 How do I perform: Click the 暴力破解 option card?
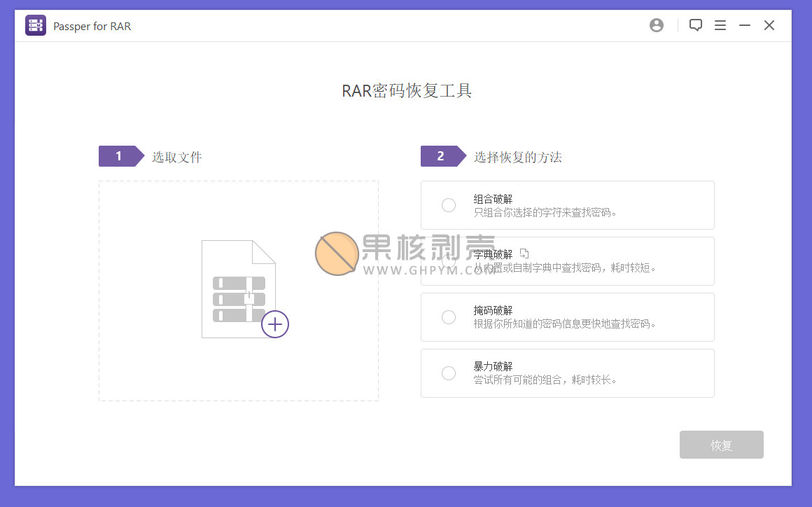coord(568,373)
